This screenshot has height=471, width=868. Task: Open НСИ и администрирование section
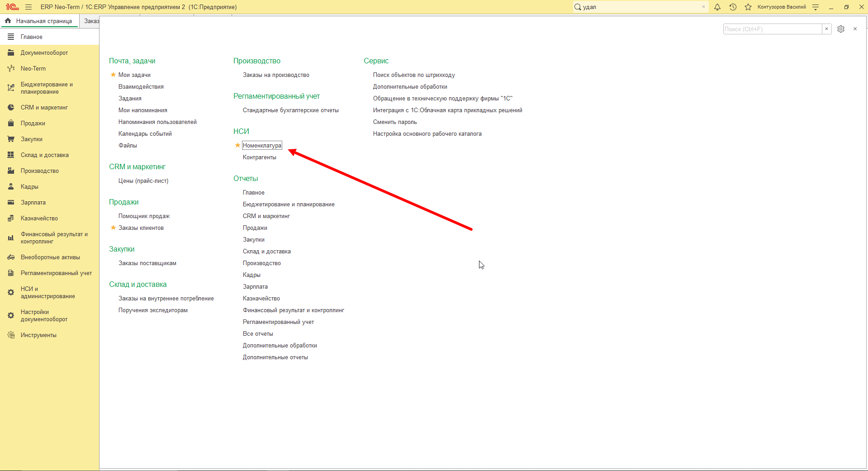click(50, 293)
